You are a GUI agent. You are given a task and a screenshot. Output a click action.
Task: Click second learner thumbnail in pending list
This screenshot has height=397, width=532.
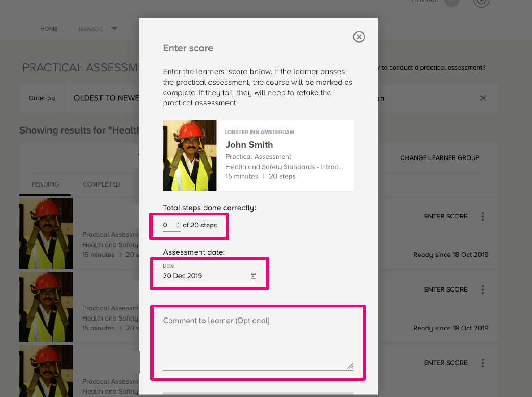46,307
